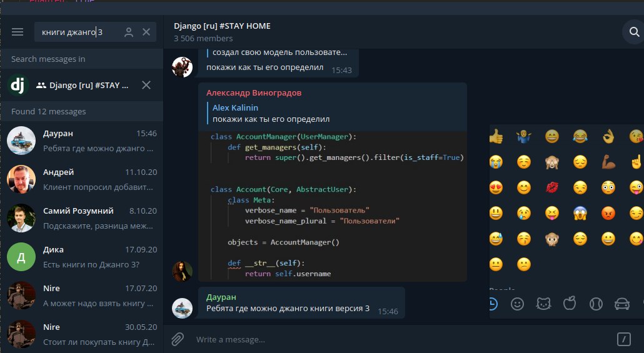Switch to animals cat emoji tab
Image resolution: width=644 pixels, height=353 pixels.
click(x=543, y=304)
